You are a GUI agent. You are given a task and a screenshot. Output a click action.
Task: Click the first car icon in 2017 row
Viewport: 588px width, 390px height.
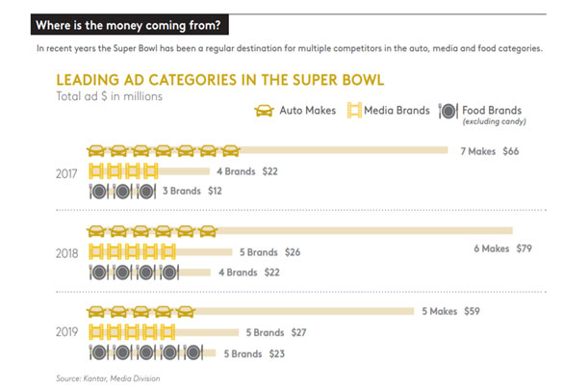(x=96, y=150)
